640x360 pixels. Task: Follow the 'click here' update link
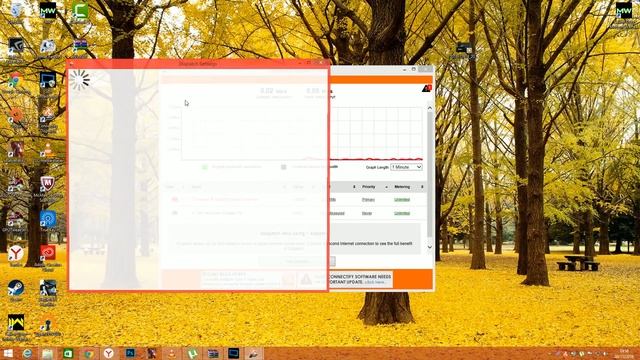click(375, 282)
